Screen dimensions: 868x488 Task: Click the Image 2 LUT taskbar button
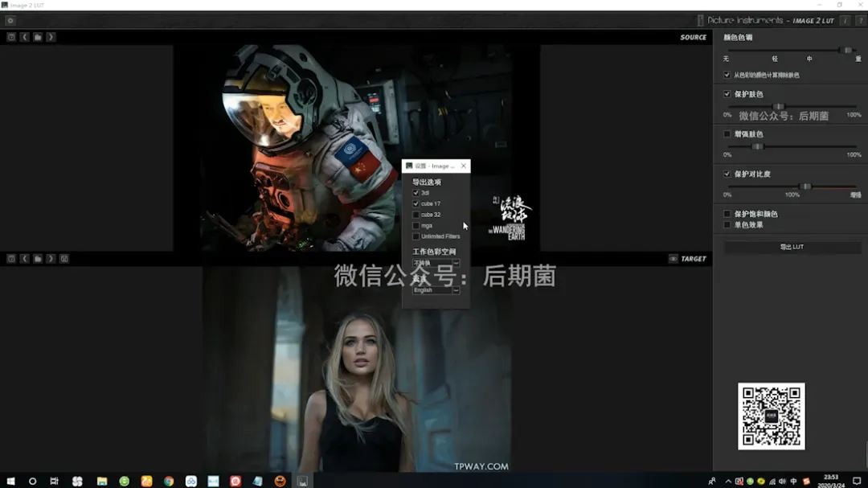click(302, 481)
